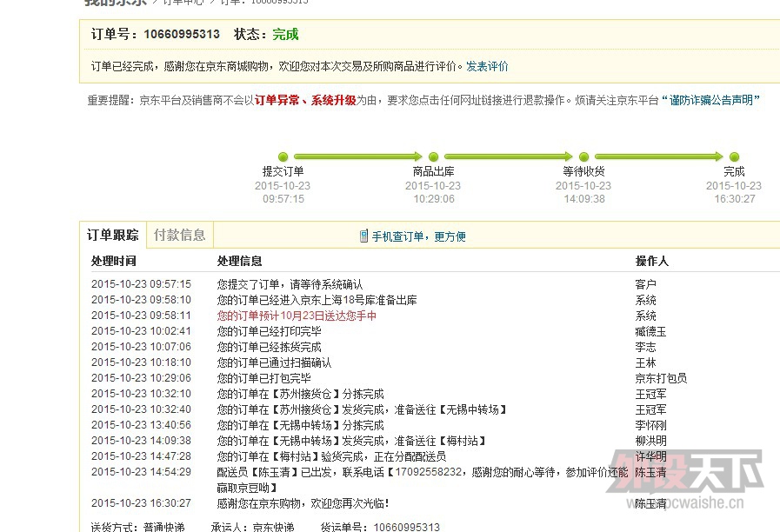Click the red estimated delivery 10月23日 message
Screen dimensions: 780x532
pyautogui.click(x=297, y=316)
